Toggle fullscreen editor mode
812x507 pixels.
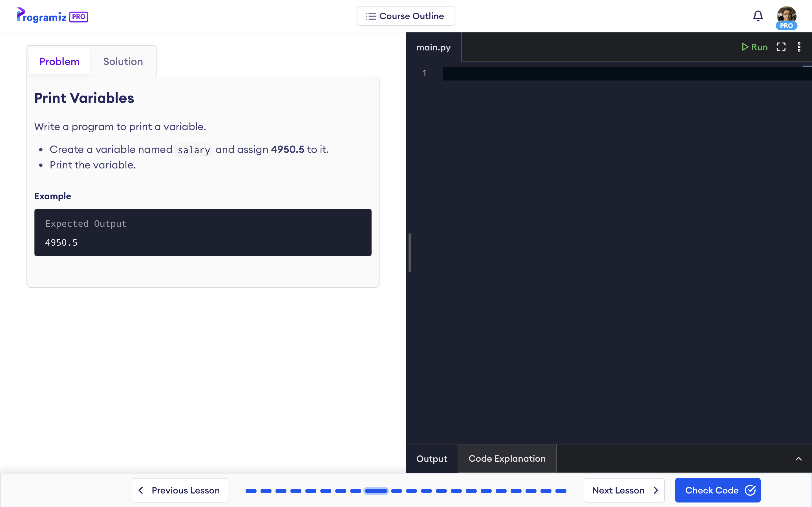(781, 47)
